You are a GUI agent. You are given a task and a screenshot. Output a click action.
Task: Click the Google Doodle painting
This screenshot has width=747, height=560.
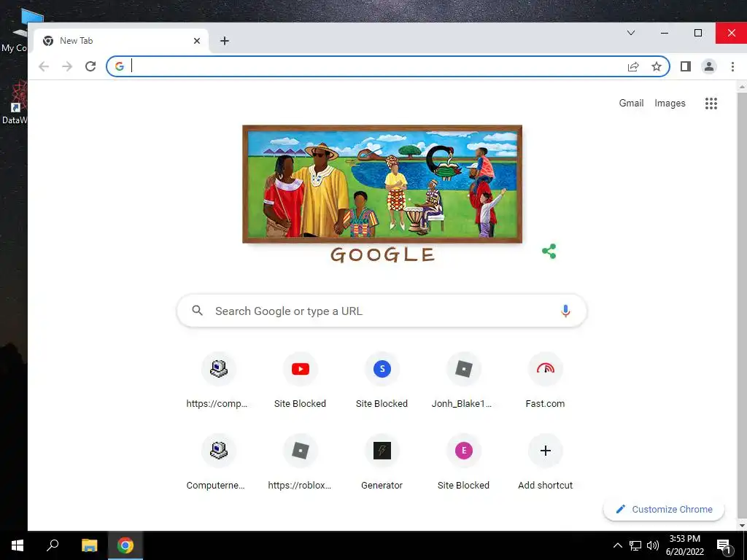[x=382, y=184]
